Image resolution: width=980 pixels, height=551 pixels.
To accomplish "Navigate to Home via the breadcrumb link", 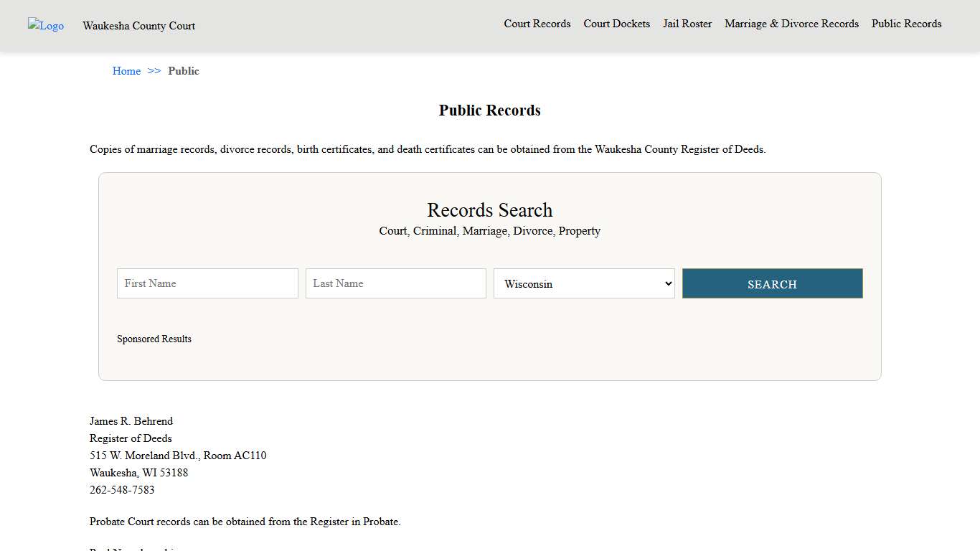I will [x=126, y=70].
